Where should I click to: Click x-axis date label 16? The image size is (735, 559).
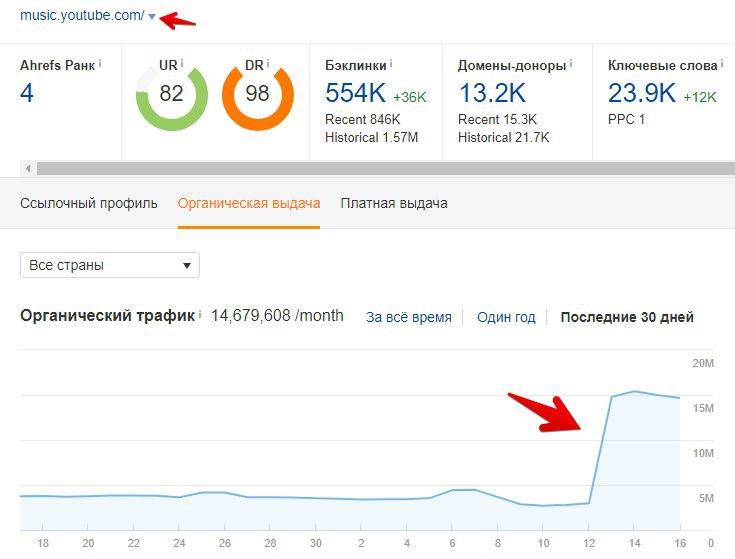[680, 543]
